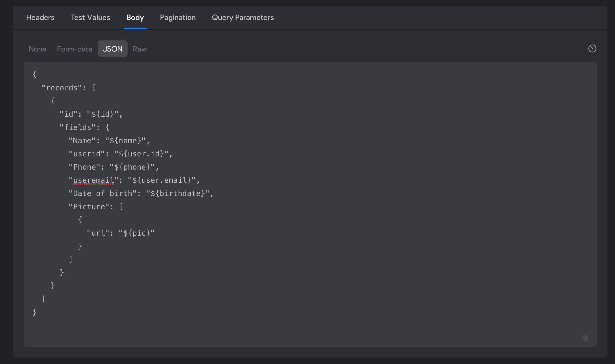Click the "fields": { line
Image resolution: width=615 pixels, height=364 pixels.
click(84, 127)
